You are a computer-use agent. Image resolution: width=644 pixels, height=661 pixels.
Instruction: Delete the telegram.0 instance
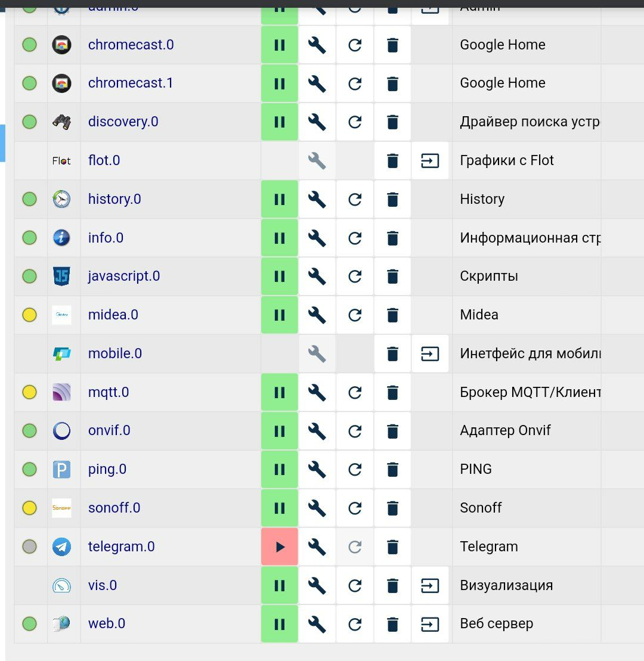click(392, 547)
